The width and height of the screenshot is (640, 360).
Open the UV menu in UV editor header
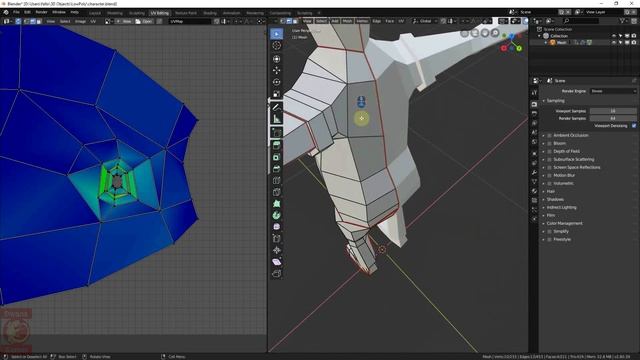pyautogui.click(x=93, y=21)
